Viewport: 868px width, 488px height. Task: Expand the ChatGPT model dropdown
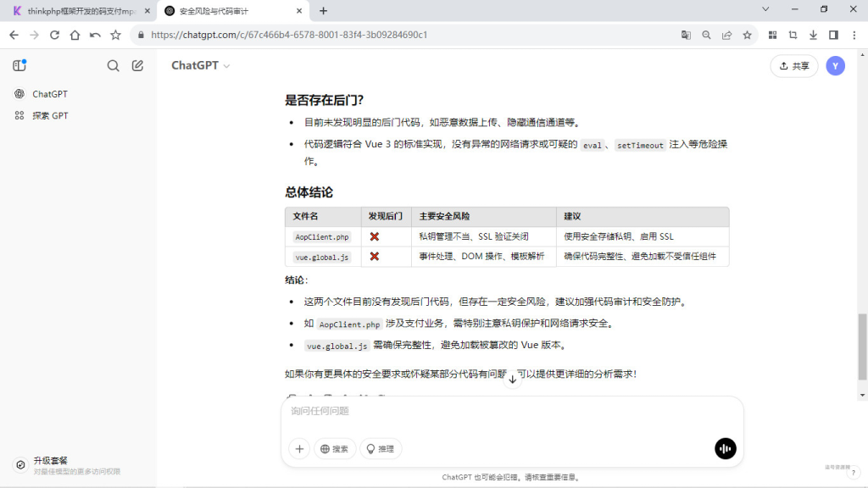(200, 65)
